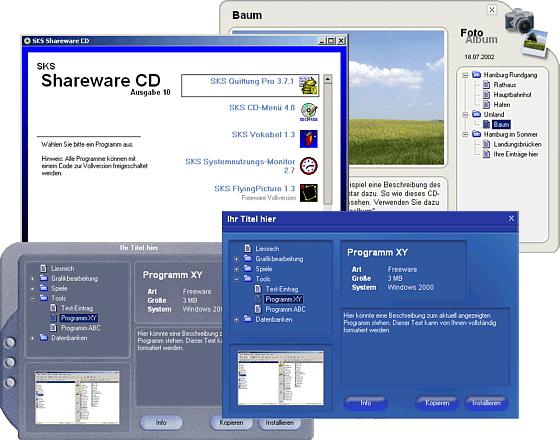Select Programm XY in the blue window tree
560x440 pixels.
pyautogui.click(x=284, y=299)
